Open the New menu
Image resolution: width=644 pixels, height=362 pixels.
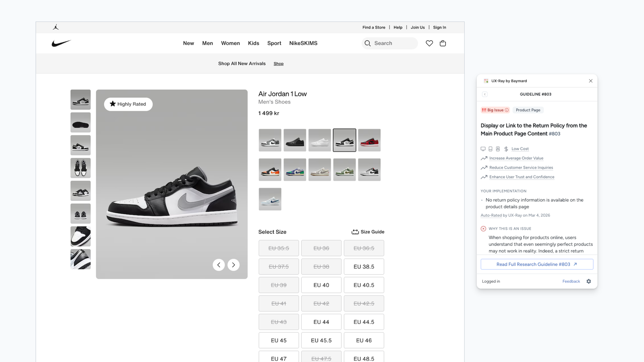189,43
